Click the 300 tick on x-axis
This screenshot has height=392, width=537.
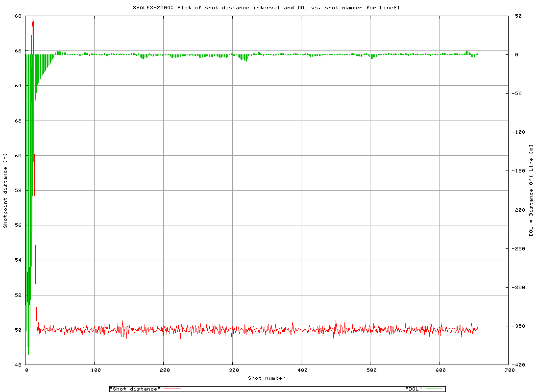(x=233, y=371)
